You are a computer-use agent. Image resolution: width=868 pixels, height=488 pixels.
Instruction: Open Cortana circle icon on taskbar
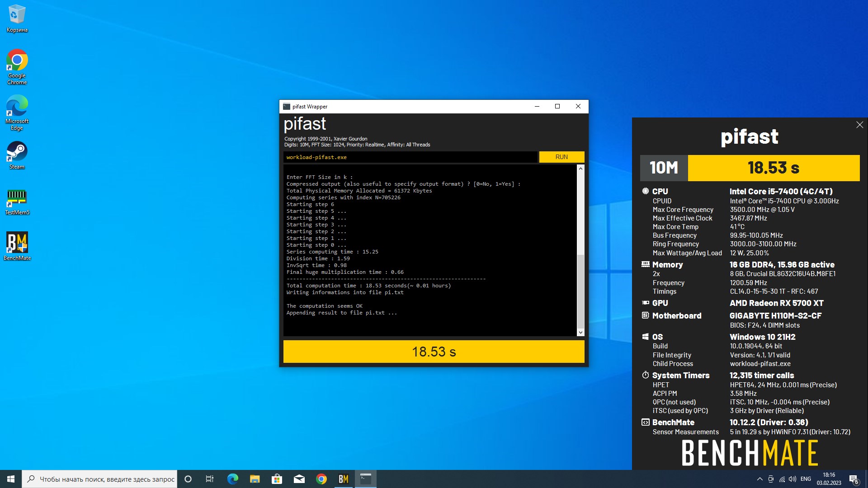(x=188, y=479)
